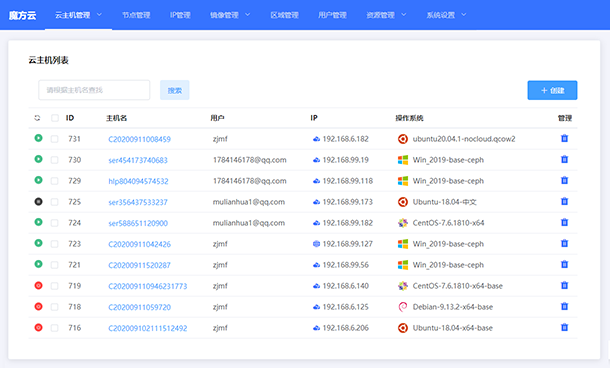Screen dimensions: 610x368
Task: Open the 镜像管理 menu item
Action: [x=224, y=15]
